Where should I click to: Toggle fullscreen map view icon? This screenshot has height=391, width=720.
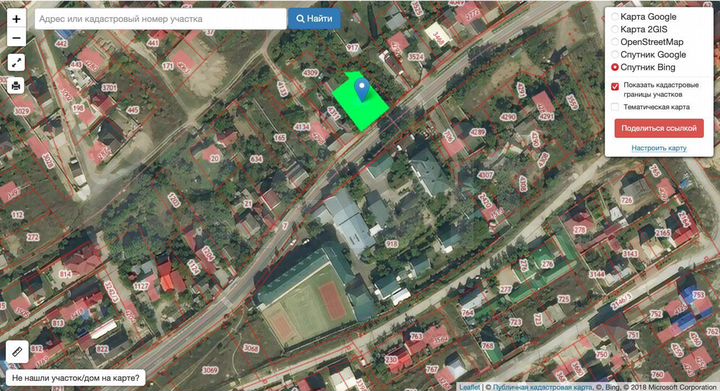[17, 62]
